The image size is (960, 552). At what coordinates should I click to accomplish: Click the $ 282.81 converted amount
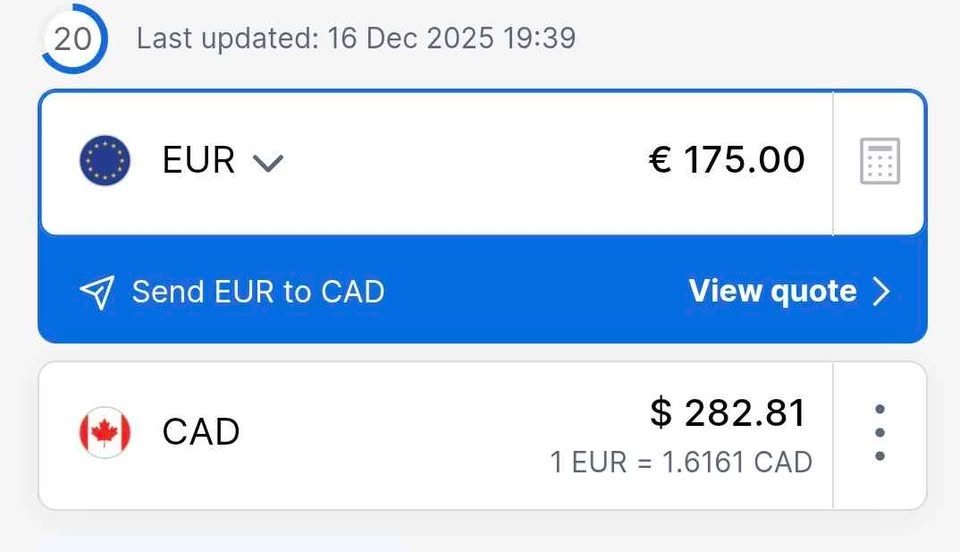point(727,412)
